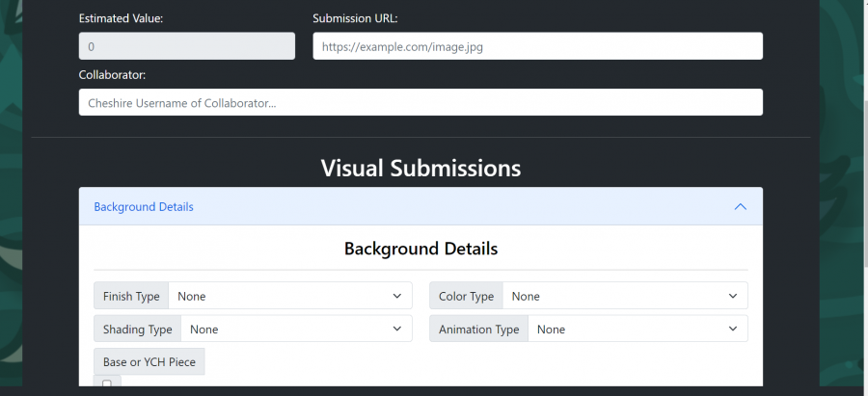Viewport: 868px width, 396px height.
Task: Click the Estimated Value label text
Action: [x=121, y=18]
